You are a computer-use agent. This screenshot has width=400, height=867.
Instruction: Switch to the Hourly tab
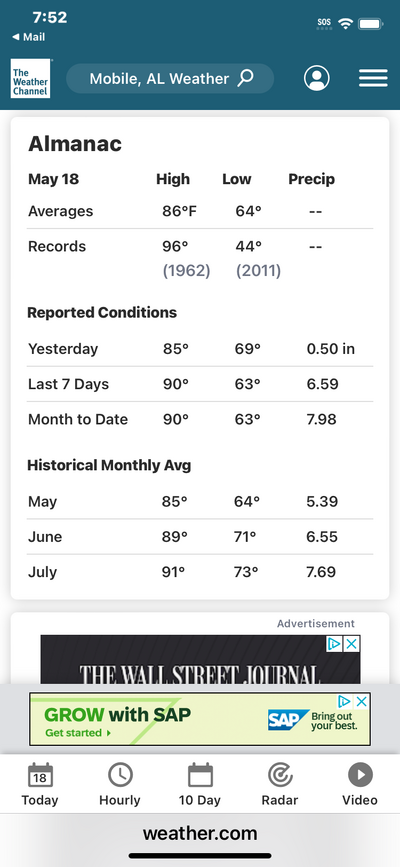[120, 784]
